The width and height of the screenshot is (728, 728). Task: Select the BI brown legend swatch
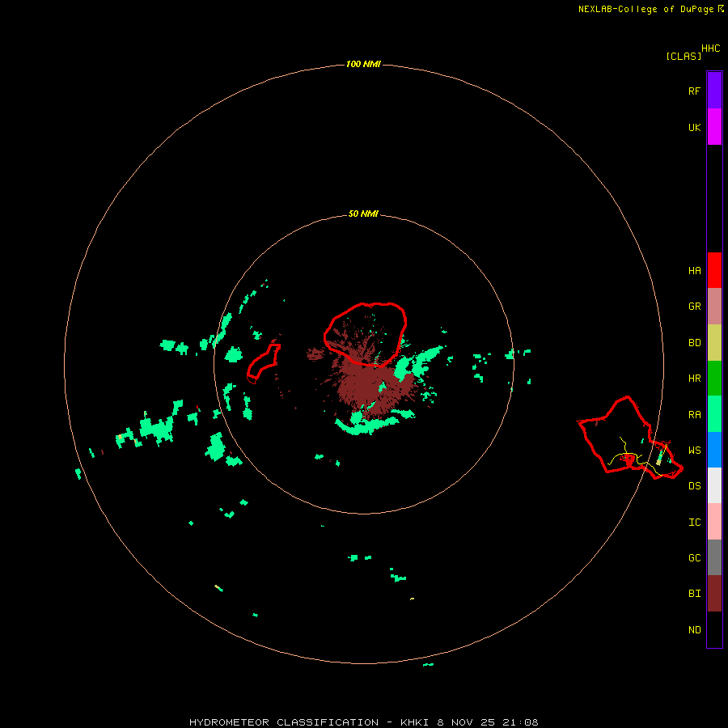click(714, 594)
